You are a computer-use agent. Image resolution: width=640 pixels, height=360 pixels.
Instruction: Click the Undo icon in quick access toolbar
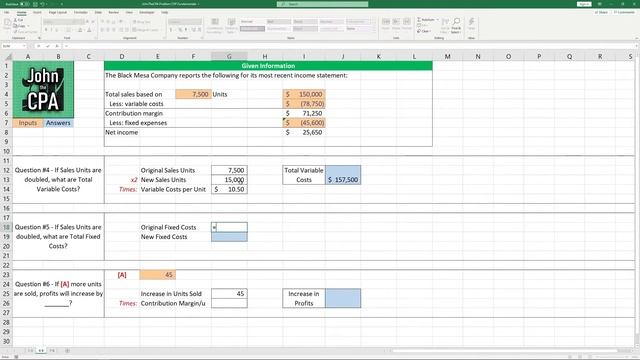(42, 4)
